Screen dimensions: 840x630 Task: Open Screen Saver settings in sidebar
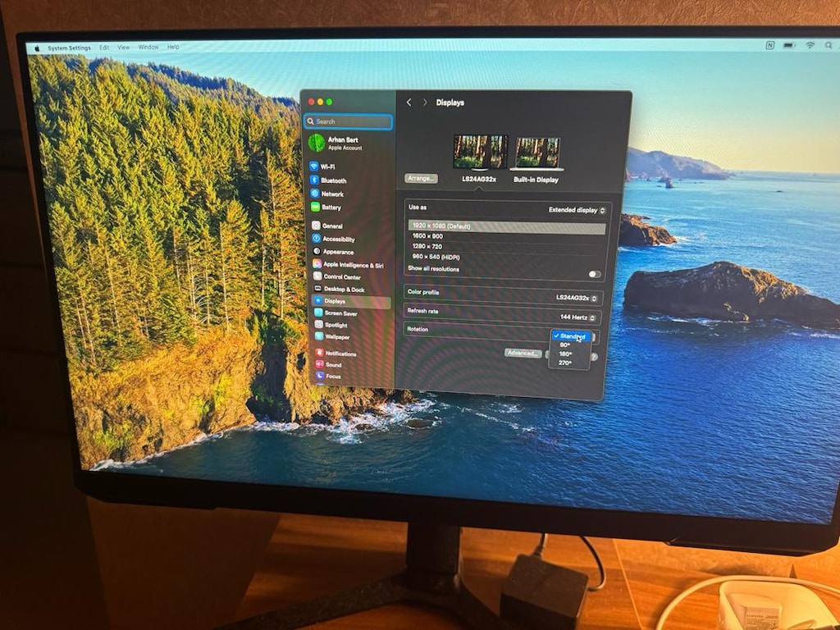pos(336,313)
